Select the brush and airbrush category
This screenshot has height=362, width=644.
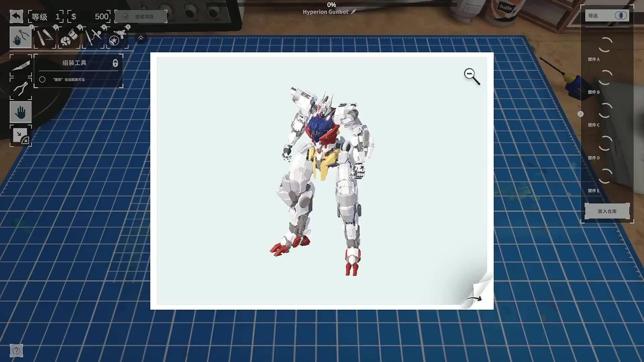(93, 37)
